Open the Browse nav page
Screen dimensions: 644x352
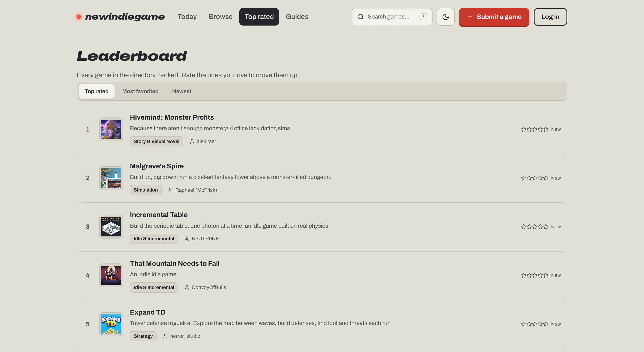click(220, 17)
